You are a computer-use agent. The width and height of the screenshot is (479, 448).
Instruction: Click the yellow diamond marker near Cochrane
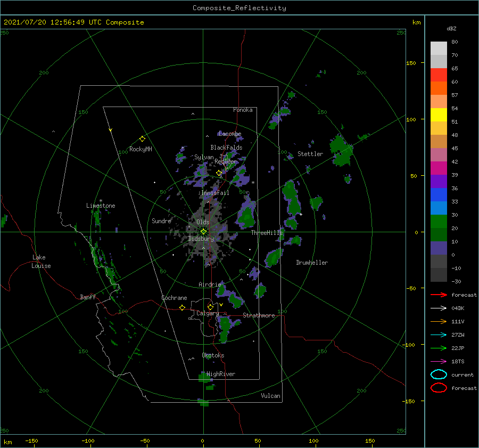pos(182,307)
